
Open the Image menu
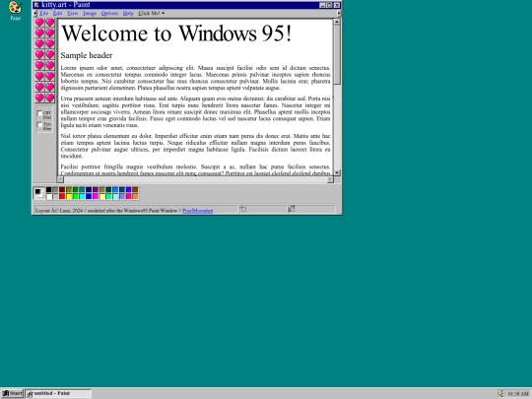pos(90,13)
